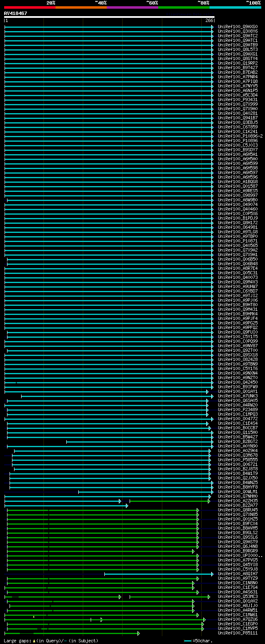Viewport: 265px width, 644px height.
Task: Click the =50char. scale legend
Action: 198,641
